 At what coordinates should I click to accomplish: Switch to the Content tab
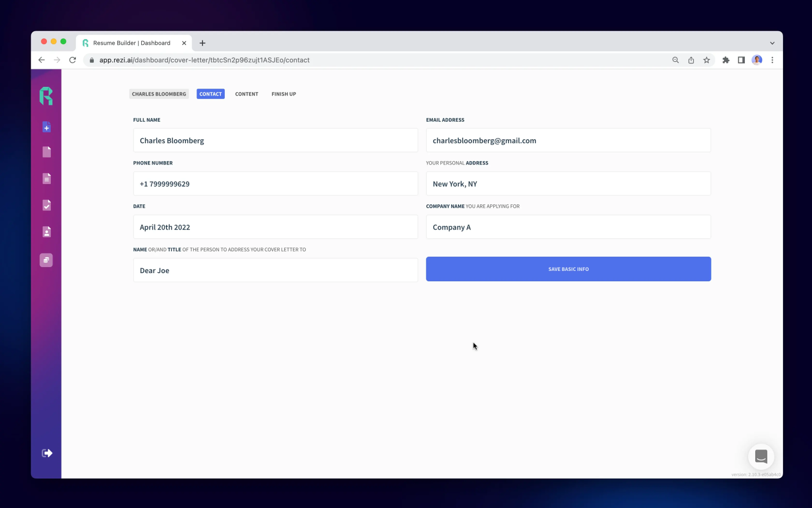click(247, 94)
